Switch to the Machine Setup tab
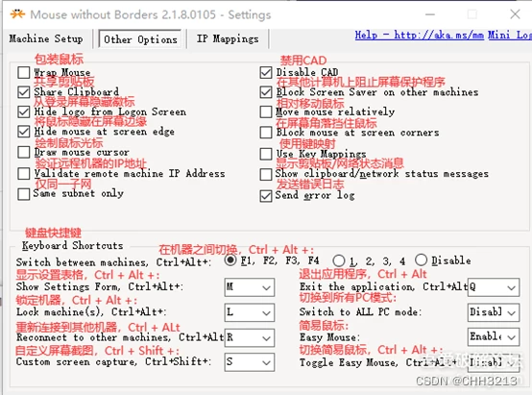 click(x=46, y=38)
